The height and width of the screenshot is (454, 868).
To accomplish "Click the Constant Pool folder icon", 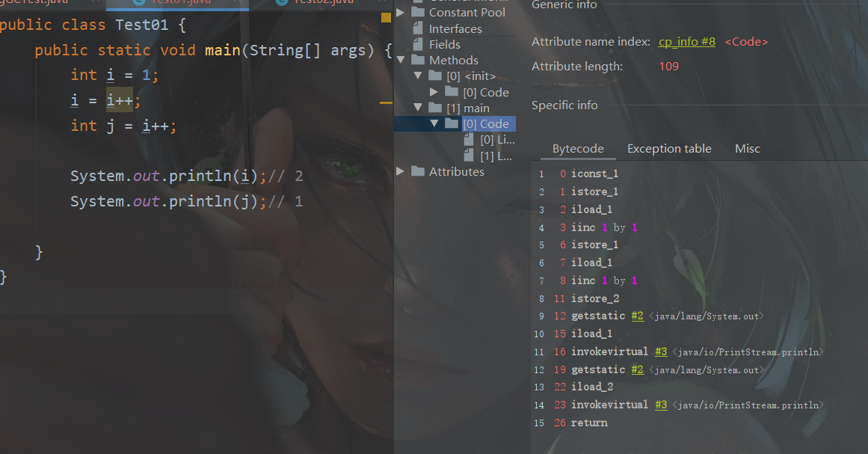I will (x=418, y=12).
